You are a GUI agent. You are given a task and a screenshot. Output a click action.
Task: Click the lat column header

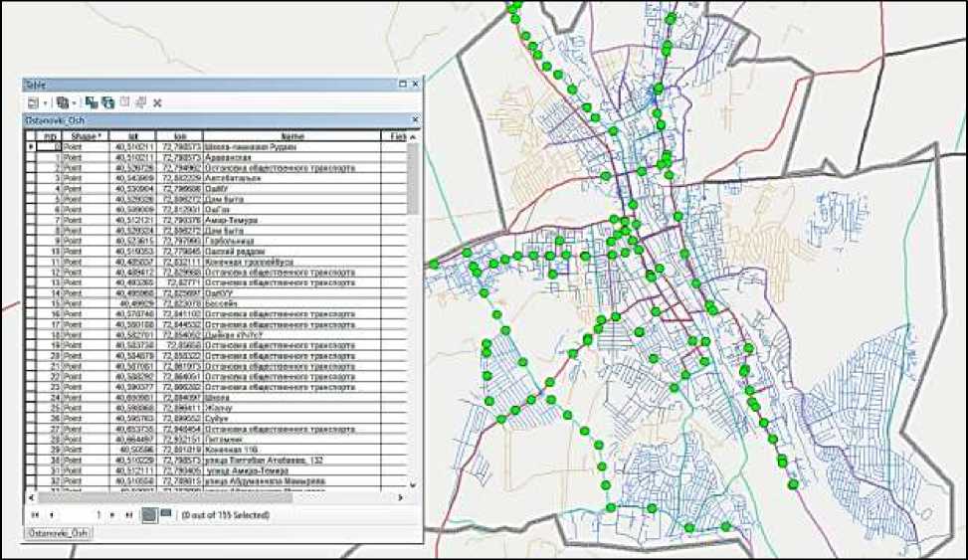[x=132, y=135]
